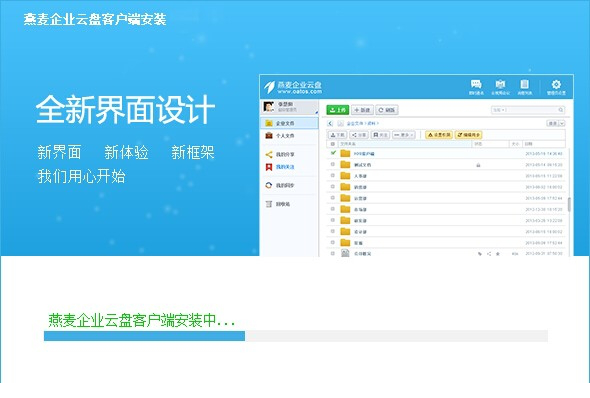
Task: Click the 分享 share button in preview toolbar
Action: click(x=359, y=135)
